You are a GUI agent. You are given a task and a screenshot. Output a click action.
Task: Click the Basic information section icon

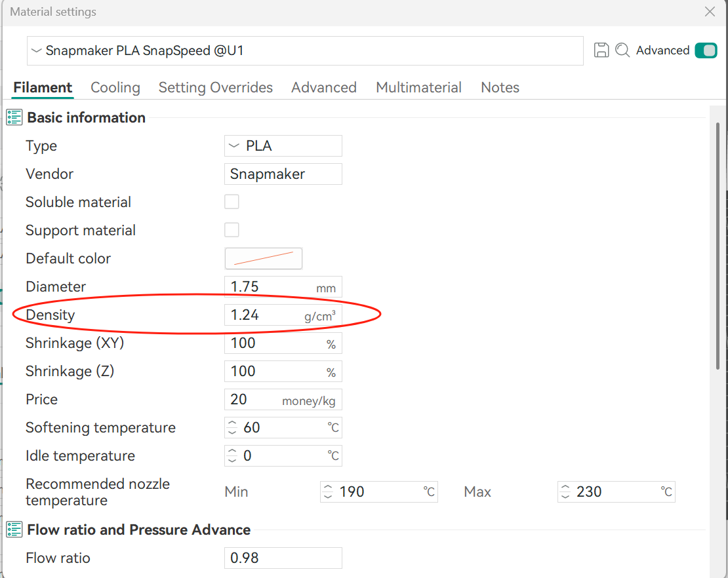pos(14,118)
